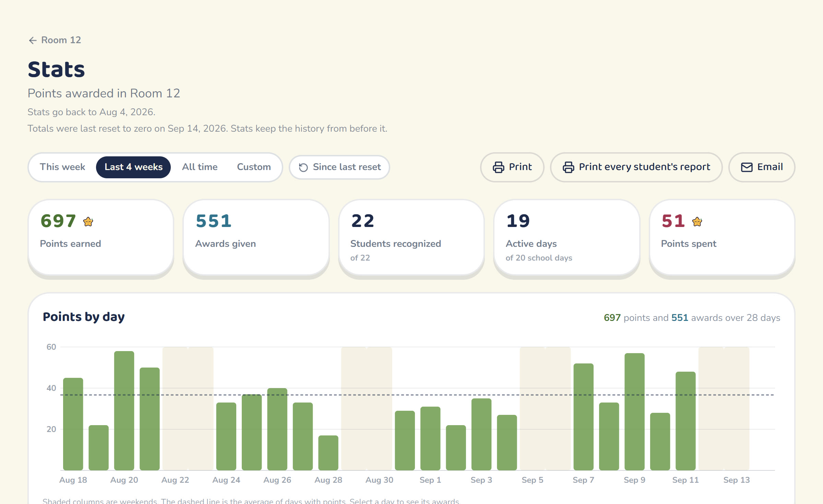Click the 'of 20 school days' text

pos(539,258)
